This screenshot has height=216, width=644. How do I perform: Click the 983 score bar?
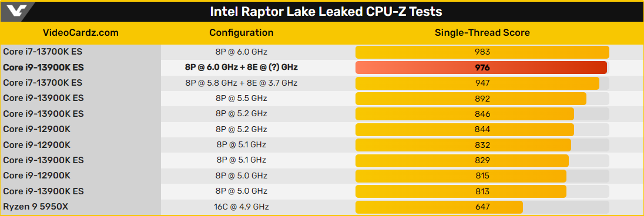click(482, 52)
